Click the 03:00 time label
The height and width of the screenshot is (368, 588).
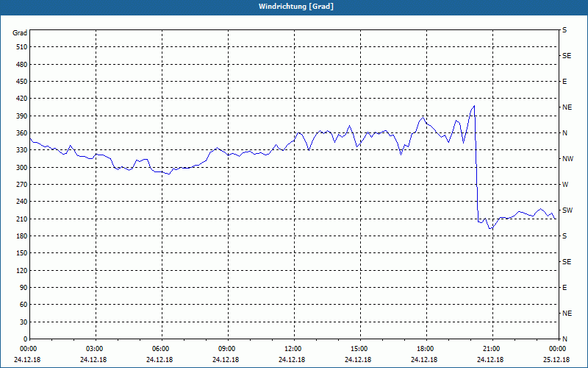click(96, 349)
